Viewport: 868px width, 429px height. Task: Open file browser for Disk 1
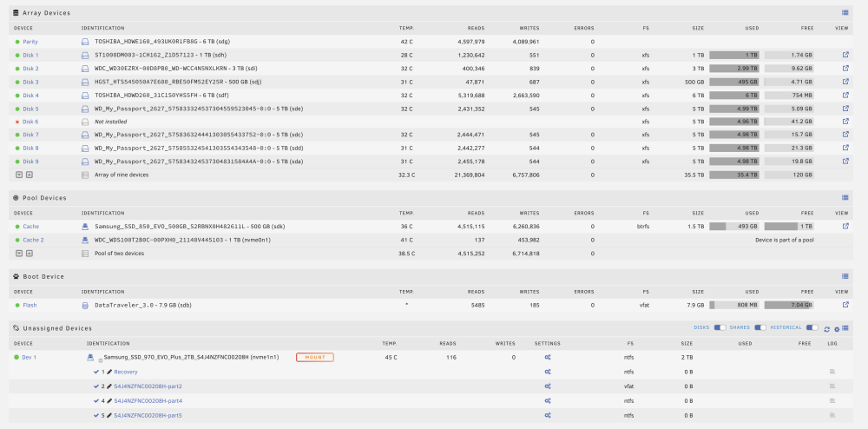845,55
